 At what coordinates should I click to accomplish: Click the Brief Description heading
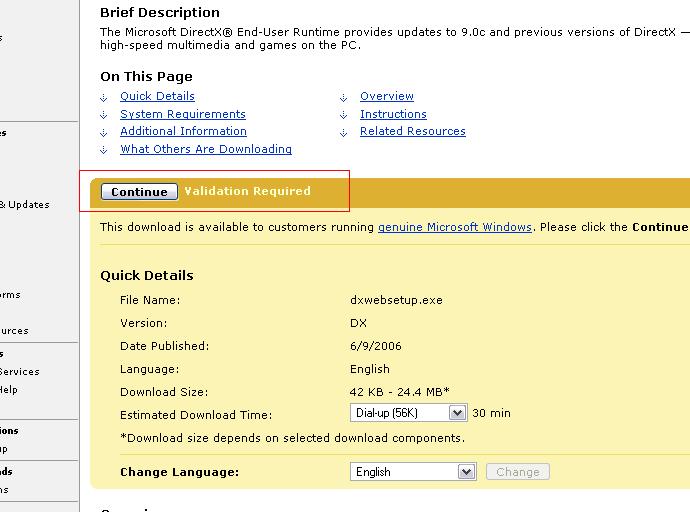click(x=160, y=13)
